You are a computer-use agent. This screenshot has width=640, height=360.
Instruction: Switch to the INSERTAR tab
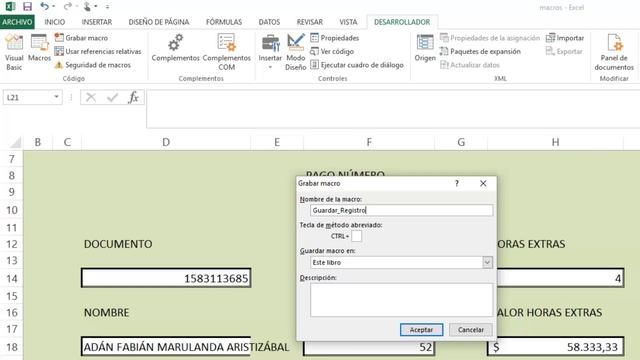pyautogui.click(x=97, y=22)
